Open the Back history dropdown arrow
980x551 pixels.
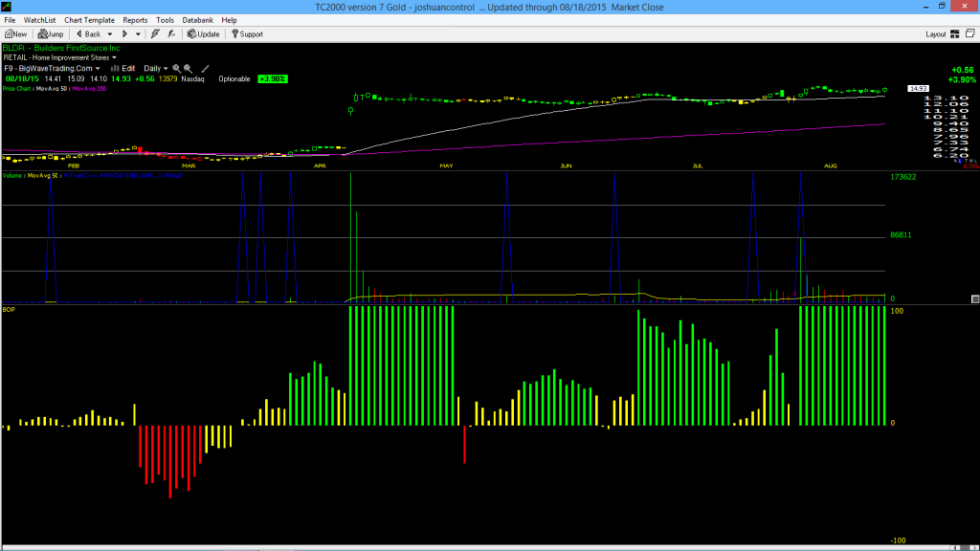coord(110,34)
